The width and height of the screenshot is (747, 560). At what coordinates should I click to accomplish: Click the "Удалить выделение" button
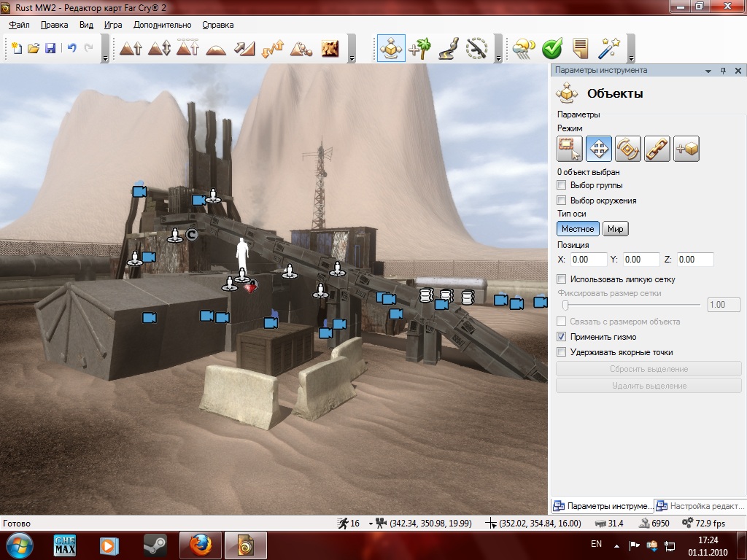click(x=649, y=386)
